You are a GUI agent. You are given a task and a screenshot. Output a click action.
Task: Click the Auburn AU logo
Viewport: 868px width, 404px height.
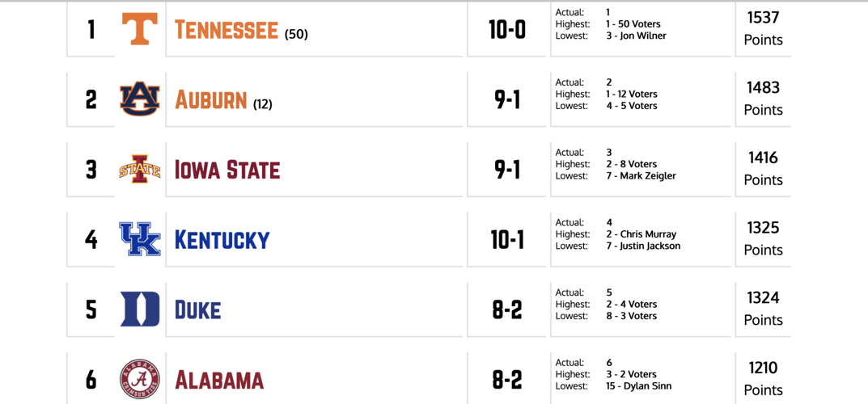pyautogui.click(x=140, y=99)
